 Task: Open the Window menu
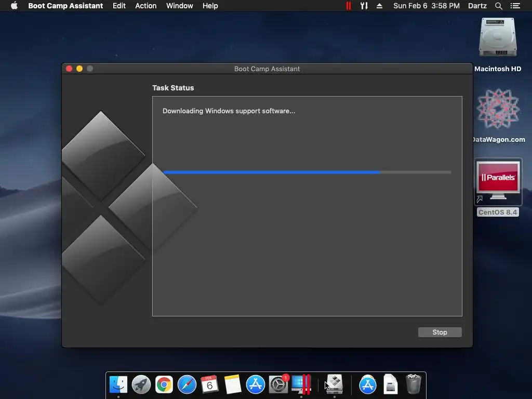[179, 6]
